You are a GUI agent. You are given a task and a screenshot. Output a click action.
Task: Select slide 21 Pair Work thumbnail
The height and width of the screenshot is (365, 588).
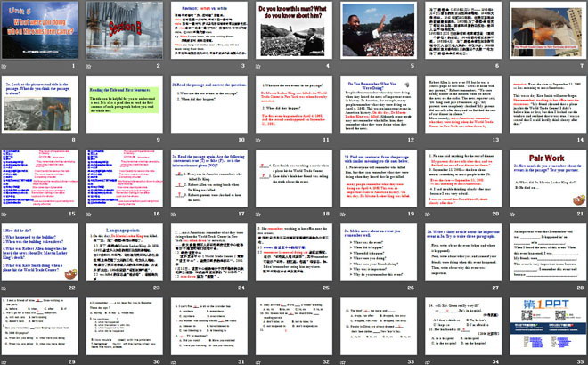[x=548, y=178]
